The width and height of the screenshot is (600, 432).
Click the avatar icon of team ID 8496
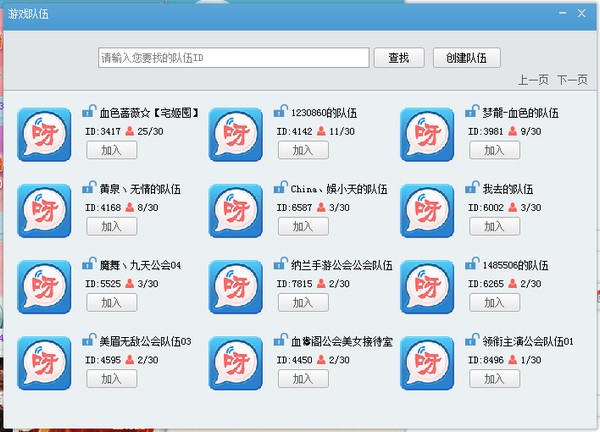tap(427, 363)
